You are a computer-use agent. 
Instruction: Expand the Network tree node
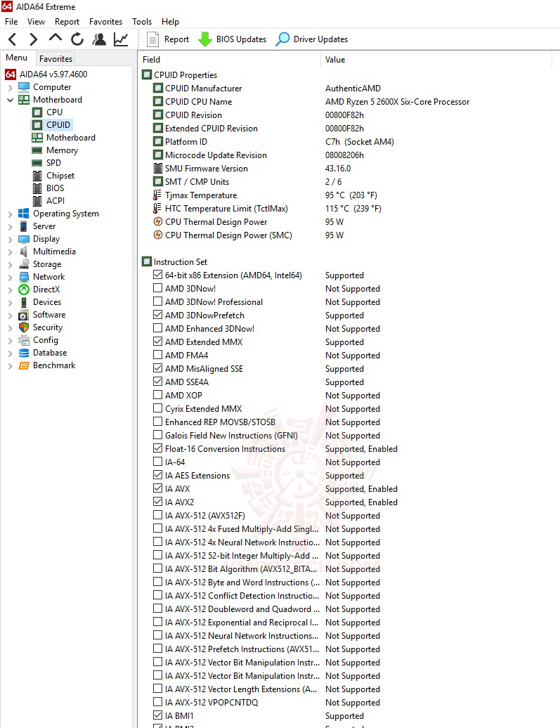pyautogui.click(x=11, y=277)
